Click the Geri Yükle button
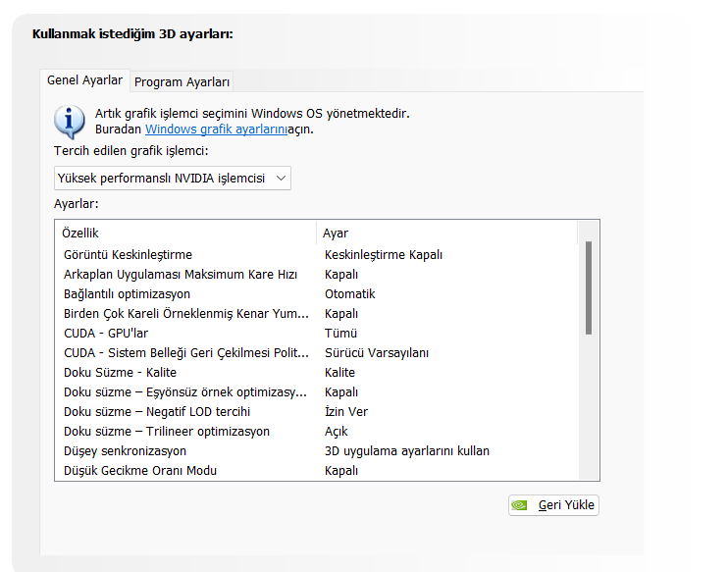Viewport: 728px width, 572px height. 553,505
